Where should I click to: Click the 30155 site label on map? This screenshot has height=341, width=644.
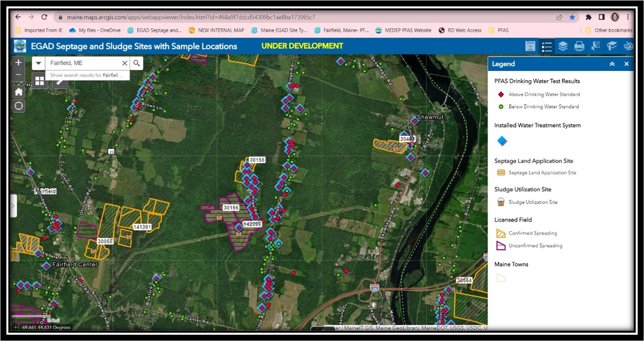coord(257,160)
